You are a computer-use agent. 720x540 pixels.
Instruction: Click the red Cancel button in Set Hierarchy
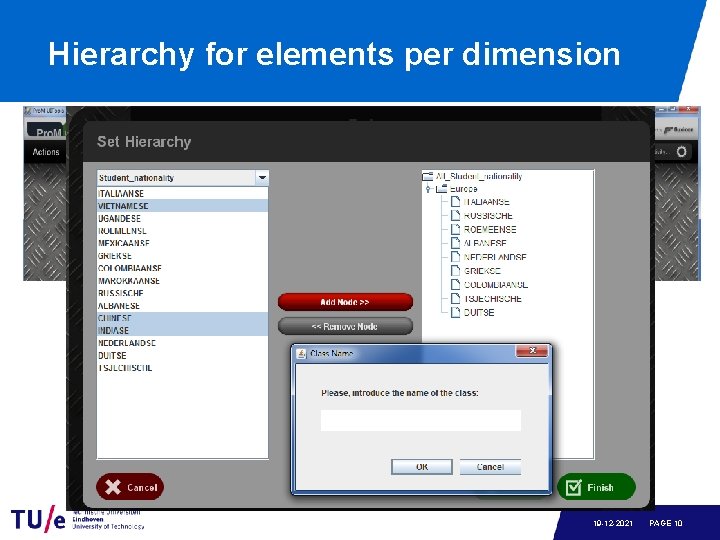click(130, 487)
